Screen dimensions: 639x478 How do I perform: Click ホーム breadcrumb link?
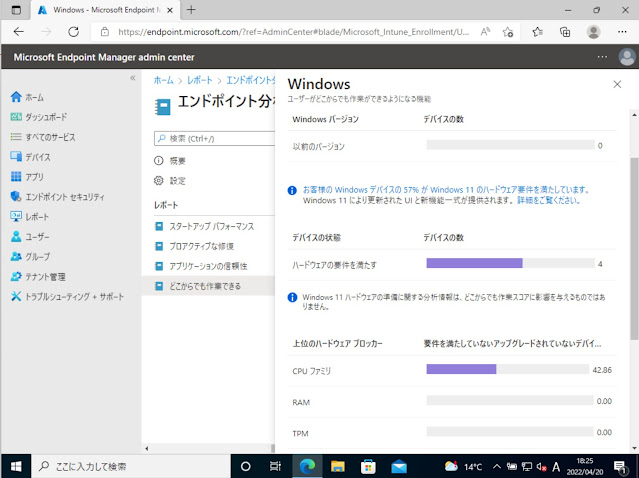(163, 80)
